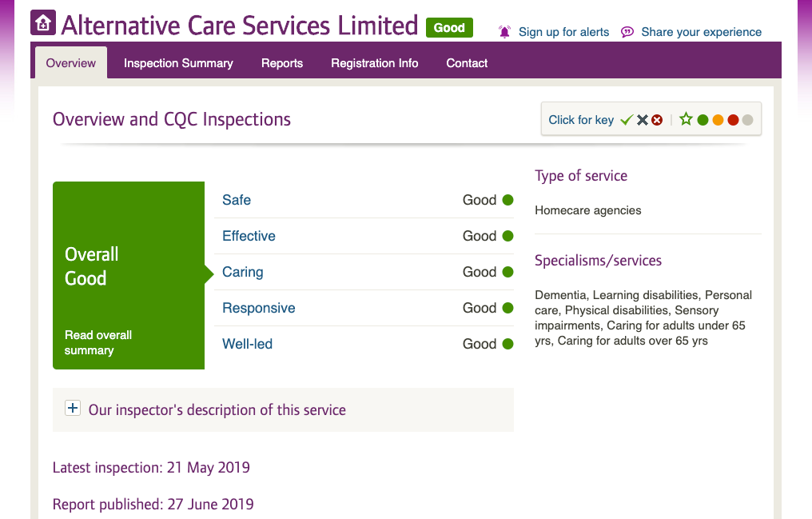Click the alarm bell alerts icon

point(504,32)
